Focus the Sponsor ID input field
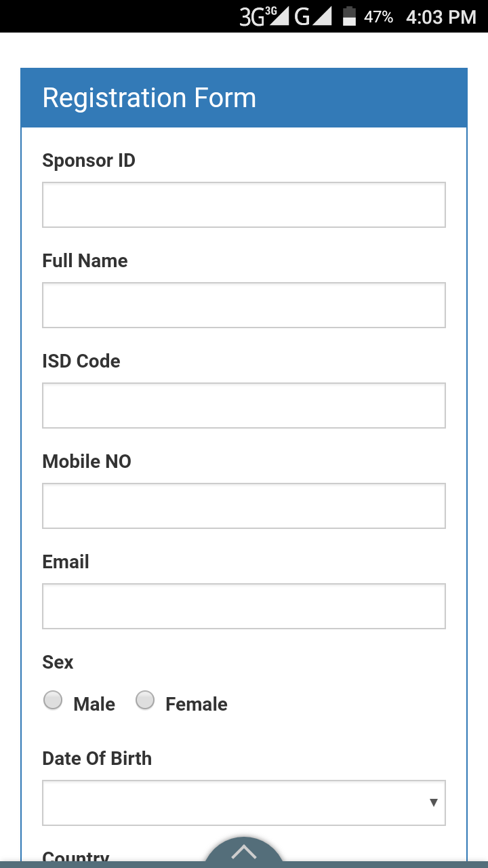The image size is (488, 868). point(244,205)
